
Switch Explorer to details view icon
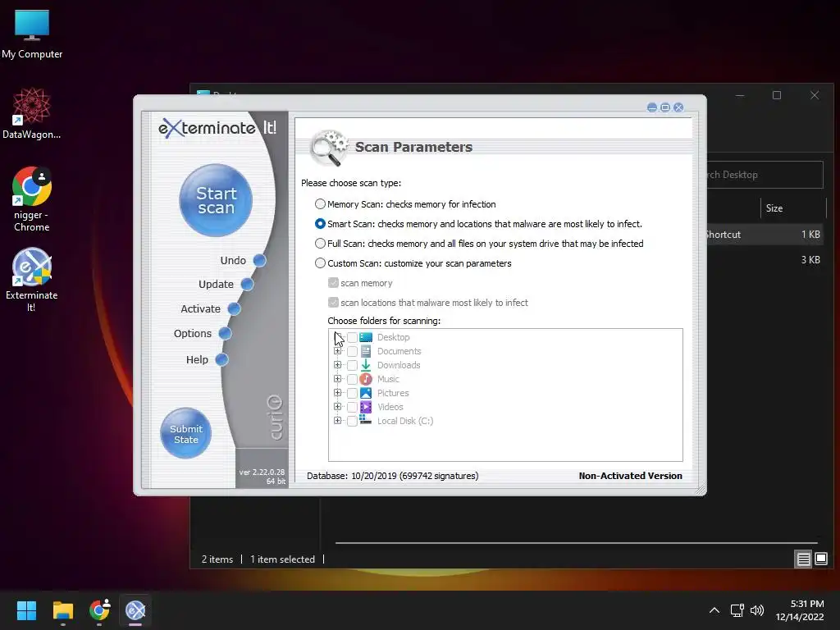click(x=804, y=559)
